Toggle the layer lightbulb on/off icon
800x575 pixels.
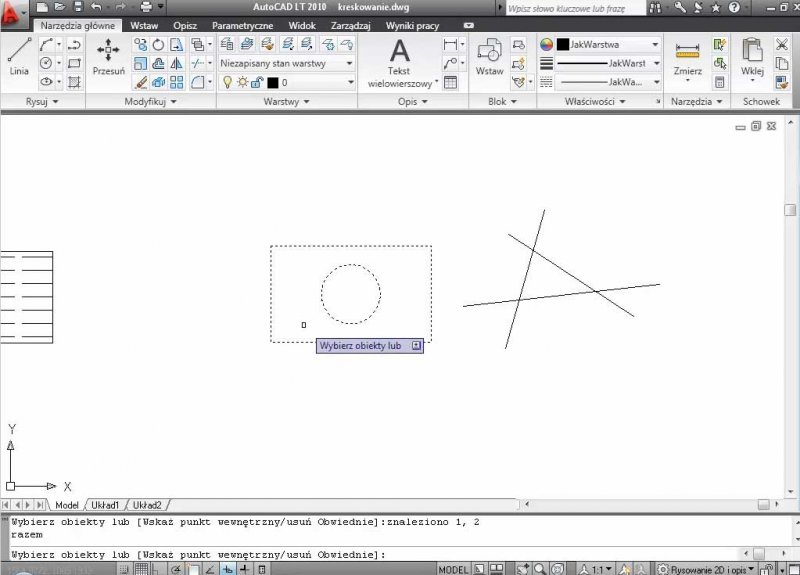(227, 83)
